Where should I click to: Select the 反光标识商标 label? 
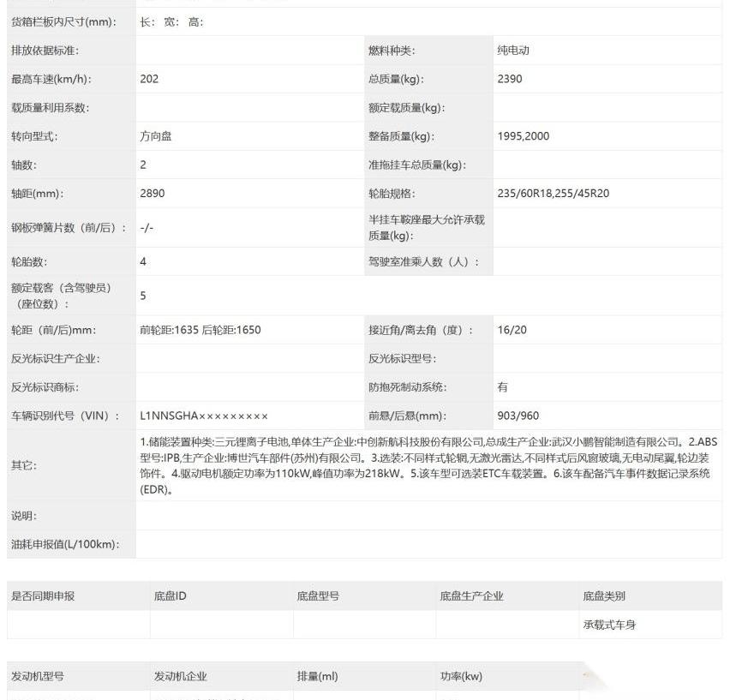(45, 387)
